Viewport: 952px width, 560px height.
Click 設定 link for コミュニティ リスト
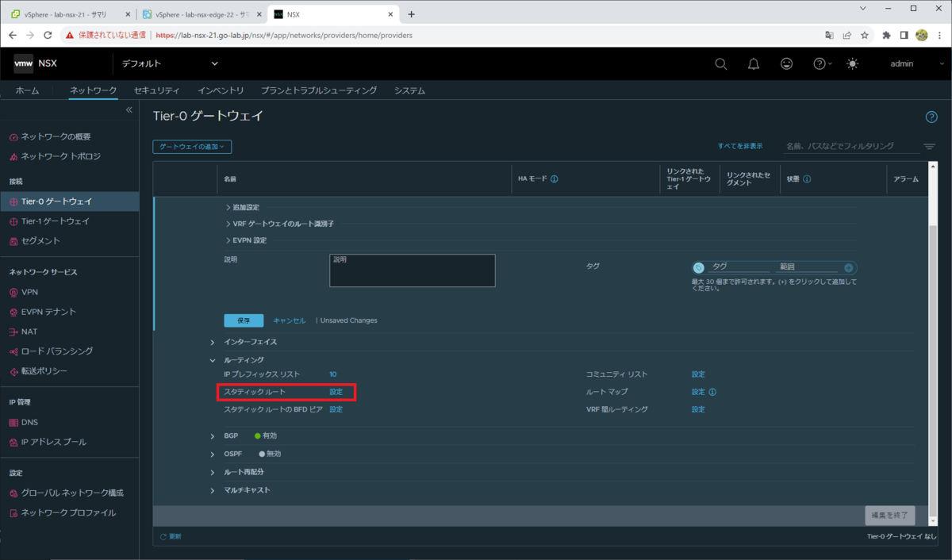[x=698, y=374]
